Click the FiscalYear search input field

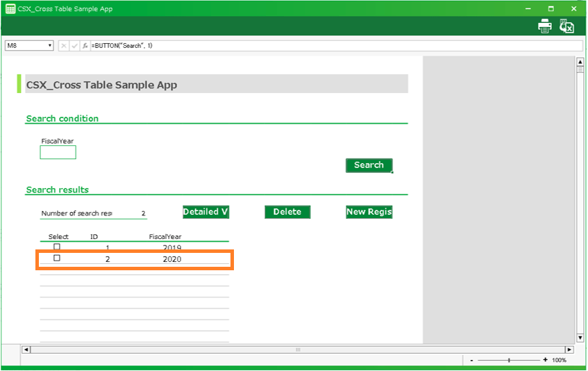(x=58, y=152)
